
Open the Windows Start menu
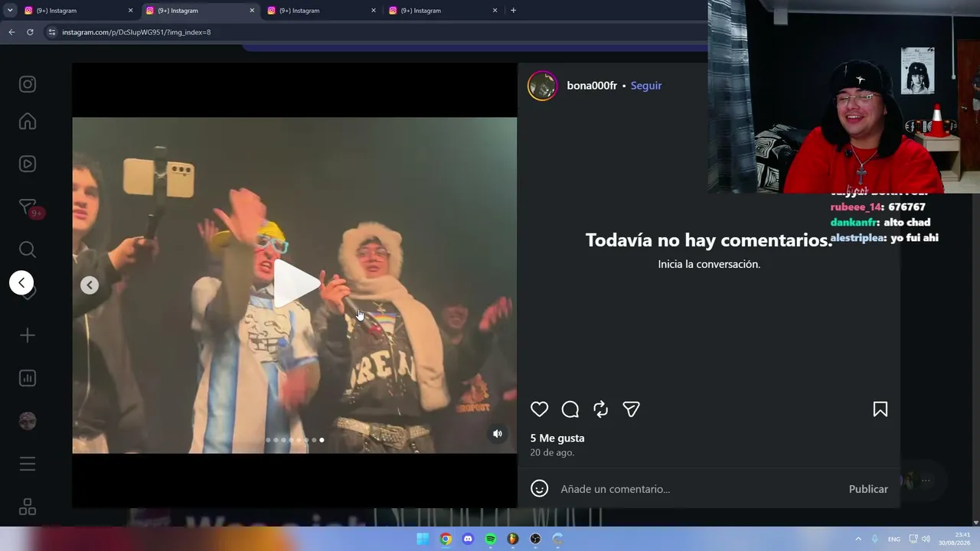click(423, 539)
